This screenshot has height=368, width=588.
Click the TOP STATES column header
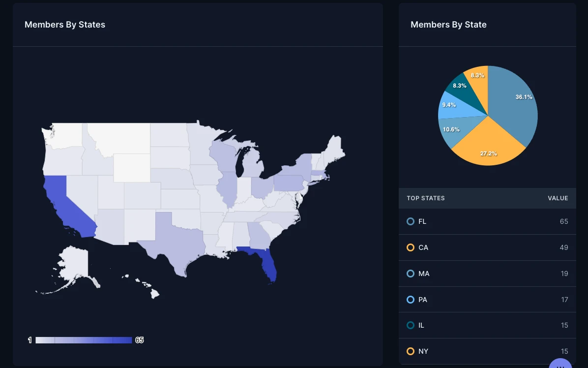pyautogui.click(x=426, y=198)
